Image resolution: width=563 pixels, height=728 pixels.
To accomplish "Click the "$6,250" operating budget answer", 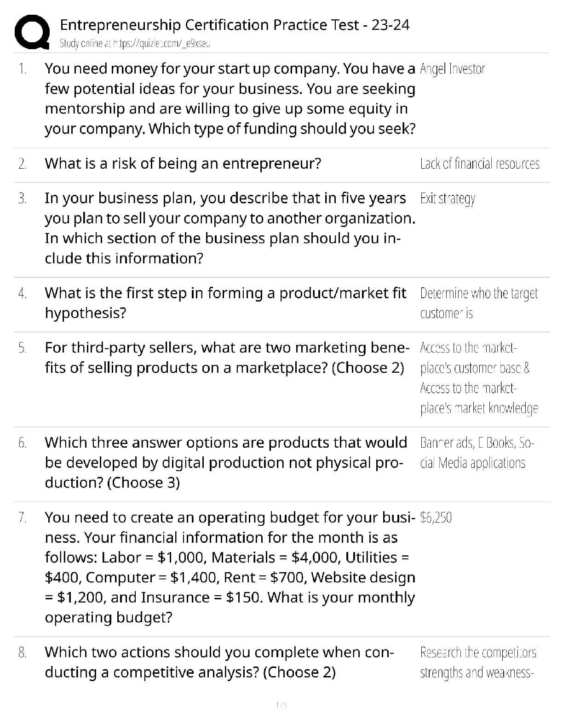I will click(x=436, y=518).
